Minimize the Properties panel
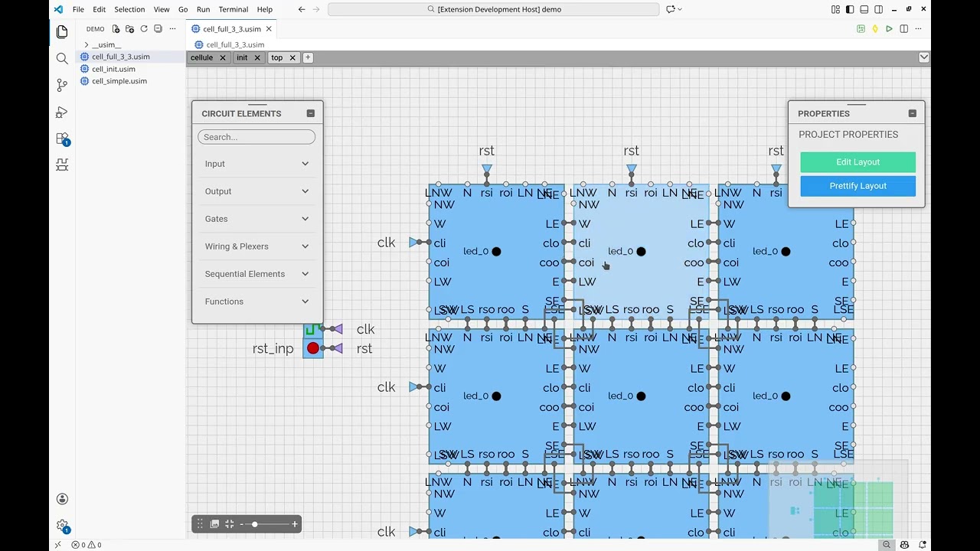This screenshot has width=980, height=551. [913, 113]
